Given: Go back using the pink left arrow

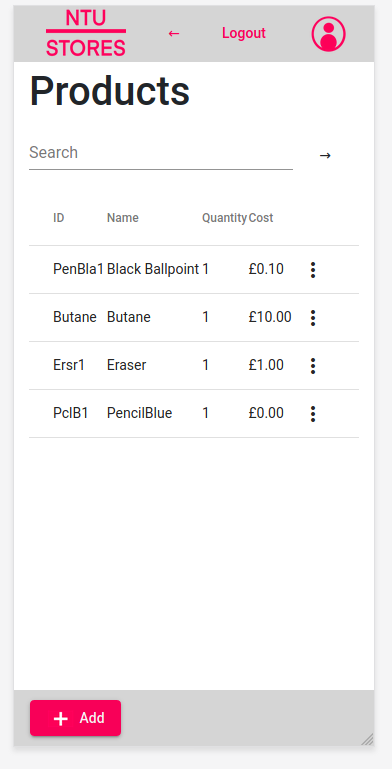Looking at the screenshot, I should click(x=174, y=33).
